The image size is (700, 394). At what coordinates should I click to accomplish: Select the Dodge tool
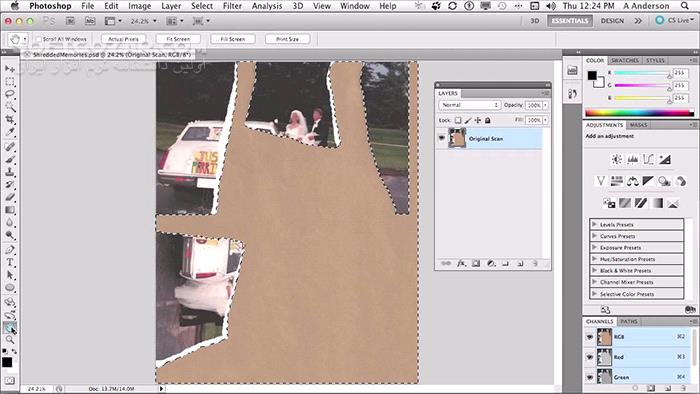tap(10, 235)
